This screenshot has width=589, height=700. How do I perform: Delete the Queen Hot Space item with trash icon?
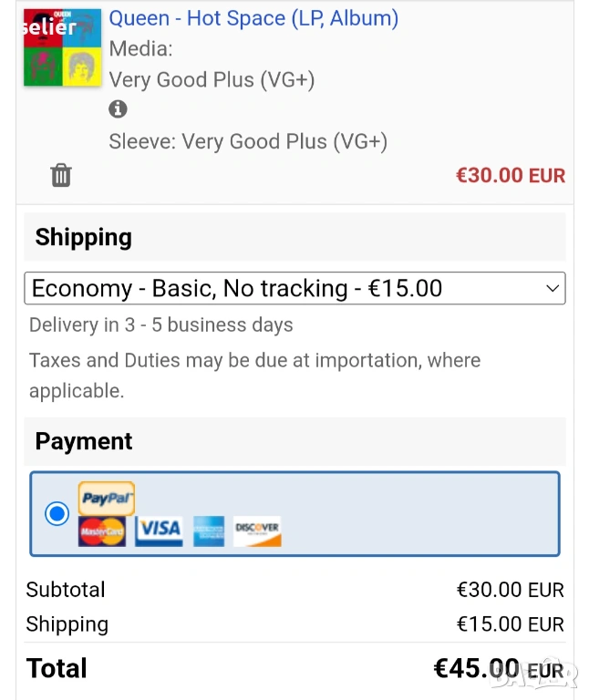tap(61, 174)
